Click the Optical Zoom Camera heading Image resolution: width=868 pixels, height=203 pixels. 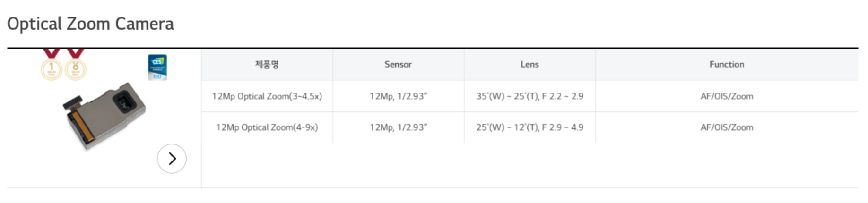90,24
